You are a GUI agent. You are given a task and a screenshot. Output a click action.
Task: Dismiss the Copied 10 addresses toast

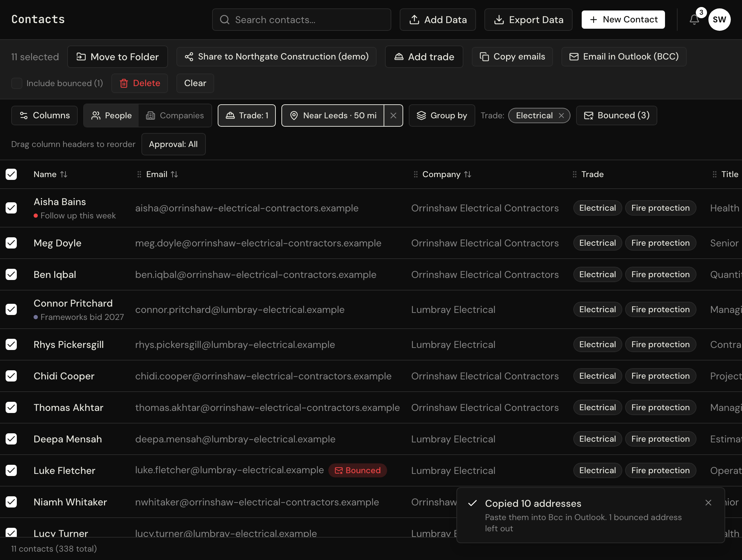(x=708, y=503)
